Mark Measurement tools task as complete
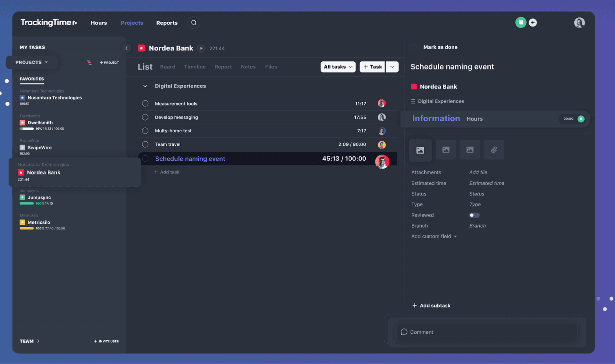Image resolution: width=615 pixels, height=364 pixels. [x=145, y=103]
